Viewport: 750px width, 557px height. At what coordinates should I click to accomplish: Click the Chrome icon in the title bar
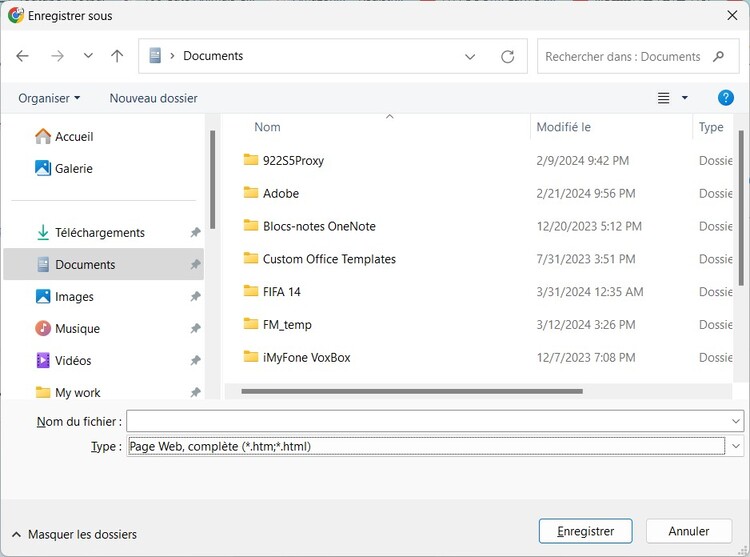click(16, 15)
